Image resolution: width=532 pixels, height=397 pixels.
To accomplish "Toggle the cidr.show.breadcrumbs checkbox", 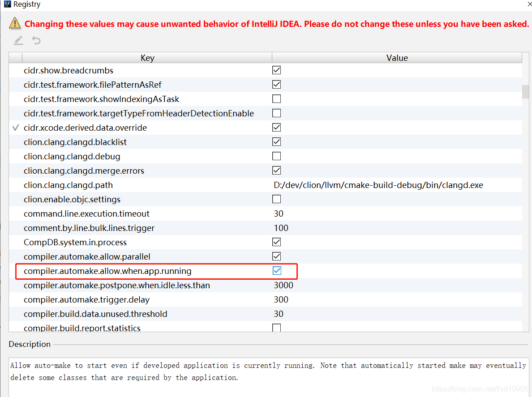I will [x=276, y=70].
